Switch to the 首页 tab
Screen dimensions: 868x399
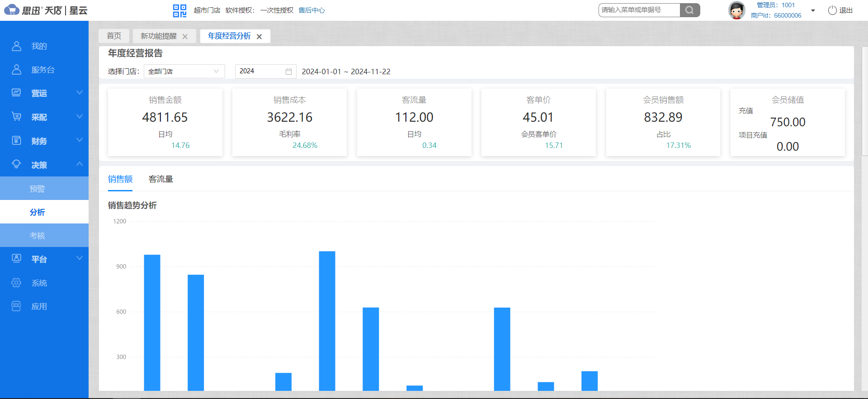point(114,36)
